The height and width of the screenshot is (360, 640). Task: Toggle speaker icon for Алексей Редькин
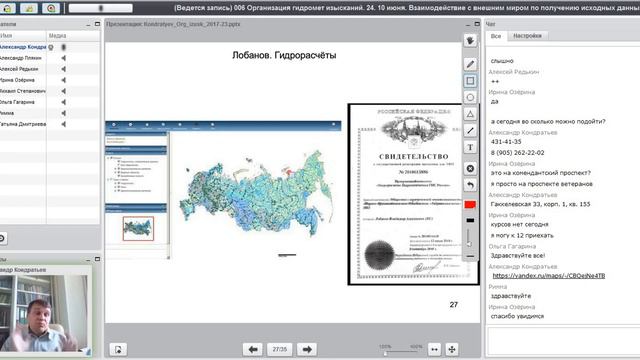64,69
